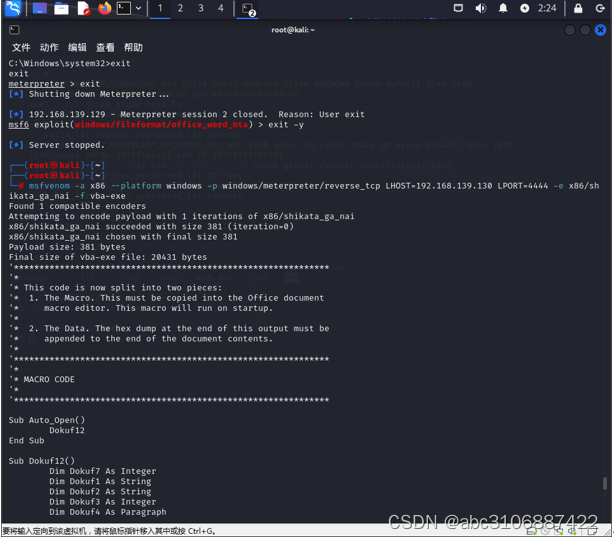Click the line 'Dim Dokuf7 As Integer'
The height and width of the screenshot is (539, 614).
[103, 471]
